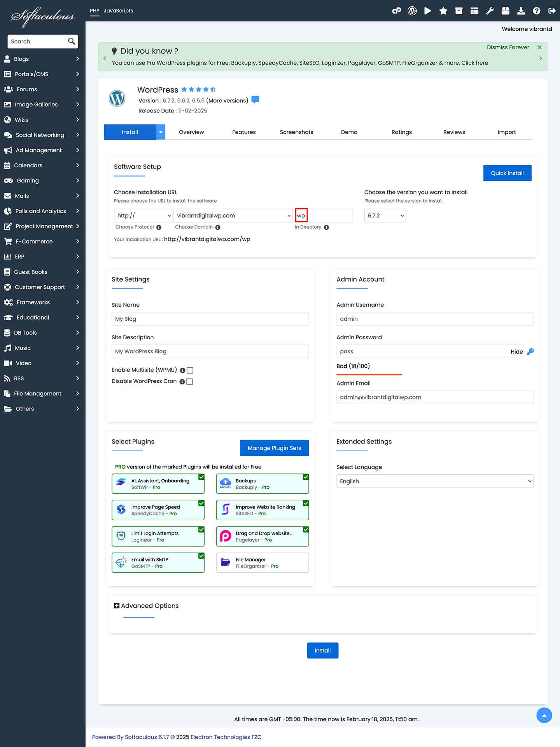
Task: Click the Site Name input field
Action: pyautogui.click(x=210, y=319)
